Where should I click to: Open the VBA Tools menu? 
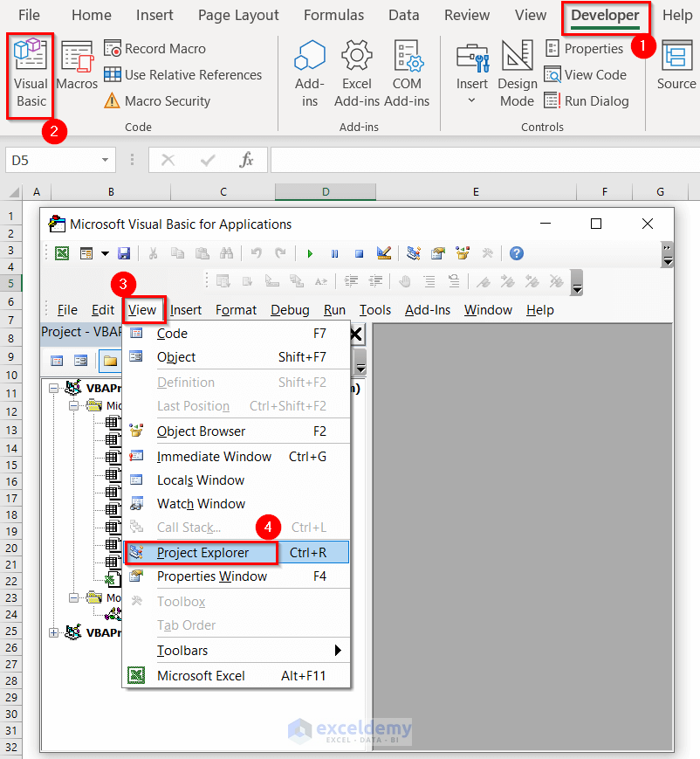click(375, 310)
